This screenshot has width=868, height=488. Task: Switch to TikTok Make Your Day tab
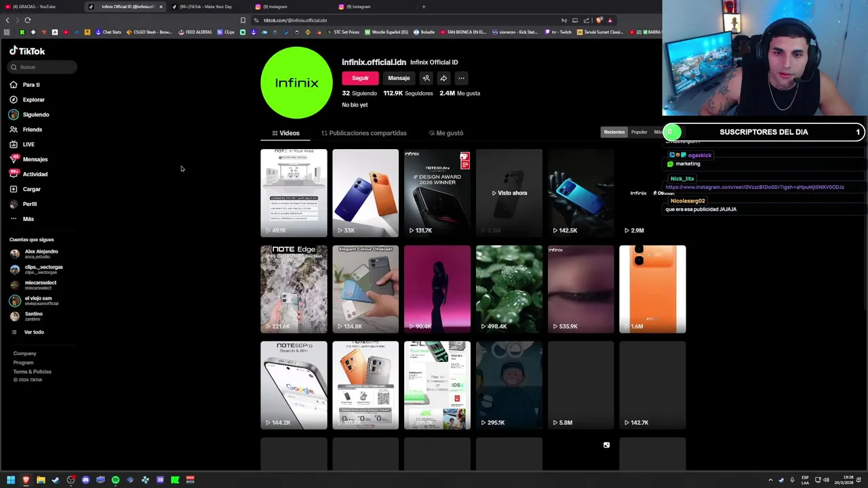click(207, 7)
